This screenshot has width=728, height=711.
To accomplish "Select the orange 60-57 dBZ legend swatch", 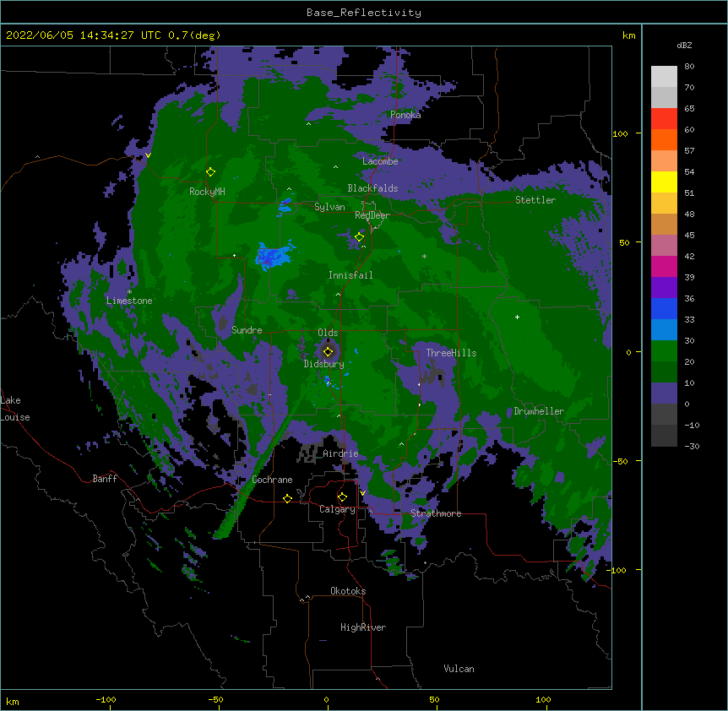I will tap(664, 140).
